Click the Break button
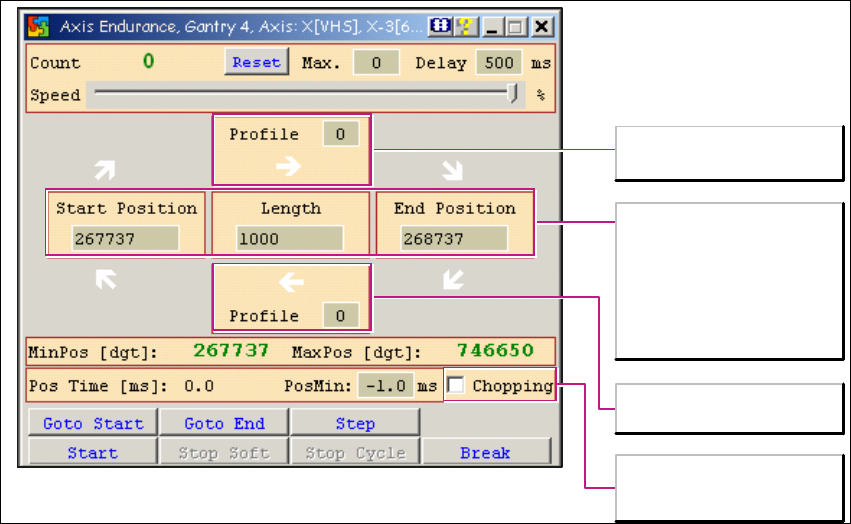The width and height of the screenshot is (851, 524). pos(485,453)
